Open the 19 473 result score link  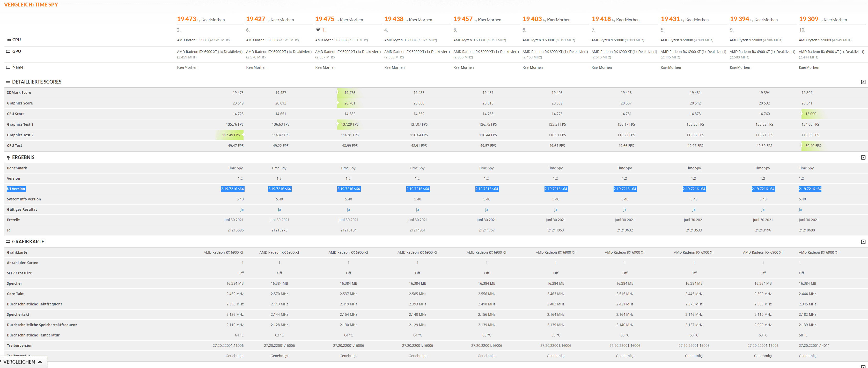(186, 19)
